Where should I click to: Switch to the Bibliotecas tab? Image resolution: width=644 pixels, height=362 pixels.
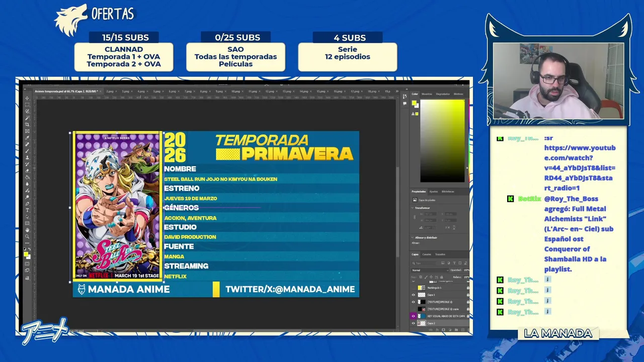448,192
